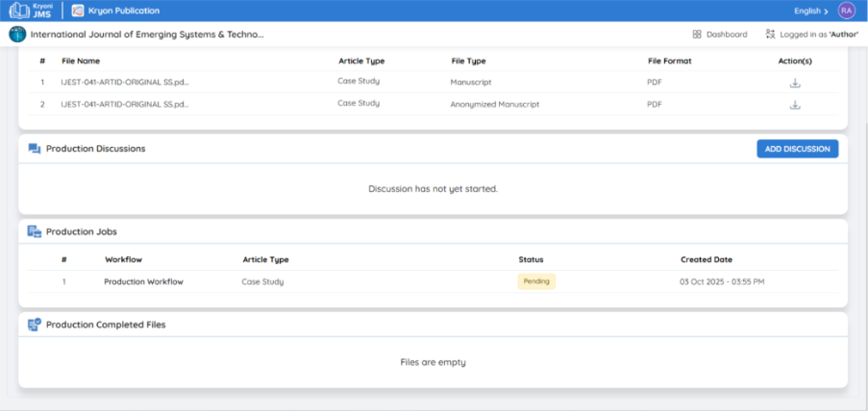868x412 pixels.
Task: Click the Pending status badge
Action: coord(536,281)
